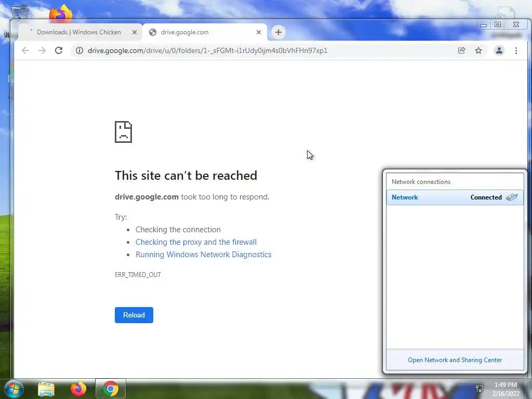Close the Downloads | Windows Chicken tab
532x399 pixels.
click(135, 32)
